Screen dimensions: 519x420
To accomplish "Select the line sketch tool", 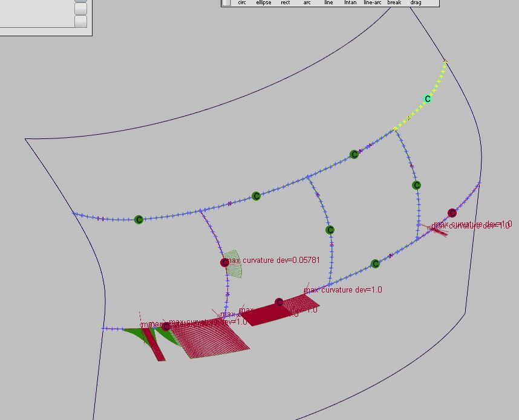I will (x=328, y=2).
